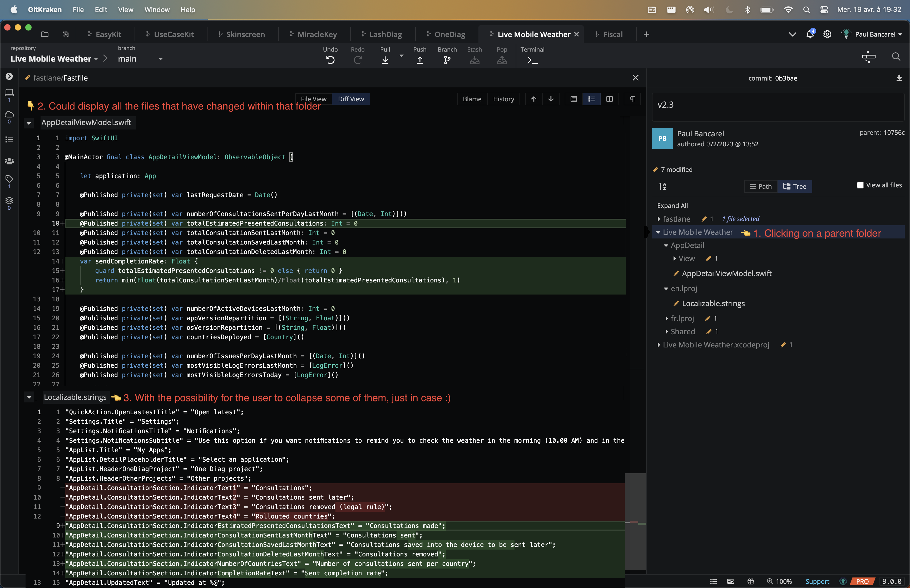This screenshot has height=588, width=910.
Task: Expand the fastlane folder in tree
Action: click(x=659, y=219)
